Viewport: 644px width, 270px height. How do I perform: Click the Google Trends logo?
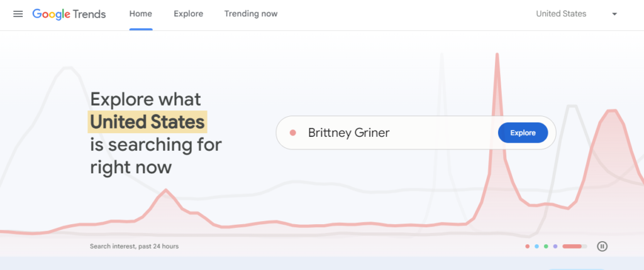[x=69, y=14]
